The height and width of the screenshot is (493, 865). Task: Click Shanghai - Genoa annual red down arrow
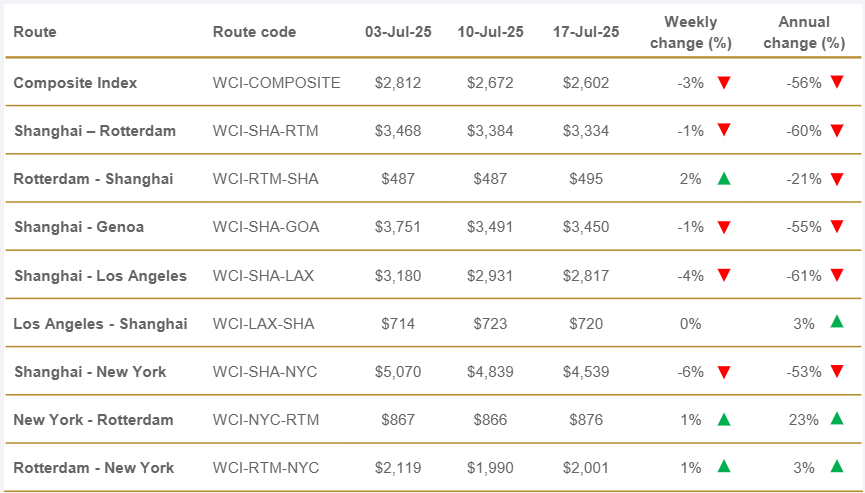(837, 227)
